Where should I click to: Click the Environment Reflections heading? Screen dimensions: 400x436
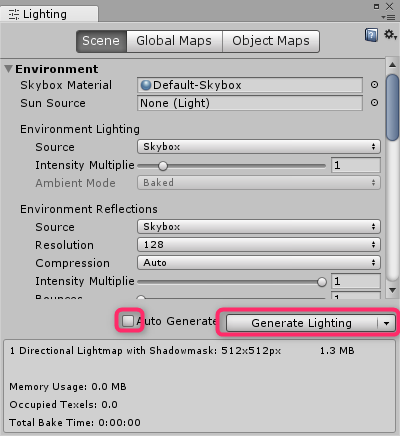tap(89, 209)
